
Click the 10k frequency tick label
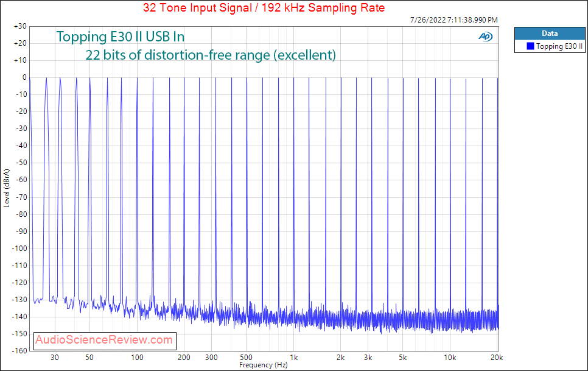click(450, 358)
